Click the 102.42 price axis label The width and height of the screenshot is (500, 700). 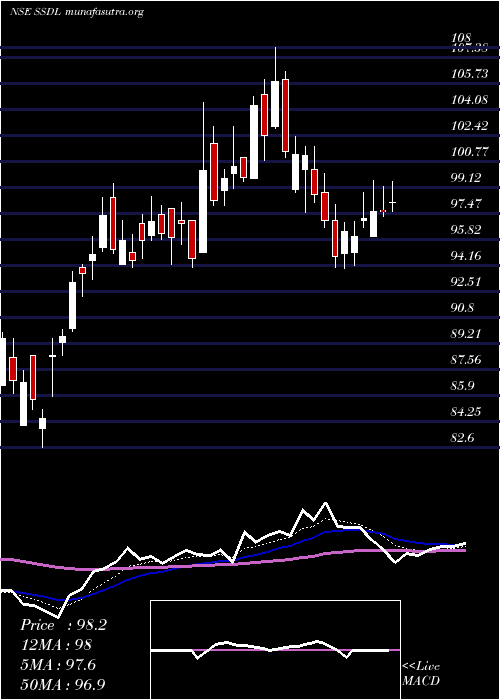tap(470, 126)
